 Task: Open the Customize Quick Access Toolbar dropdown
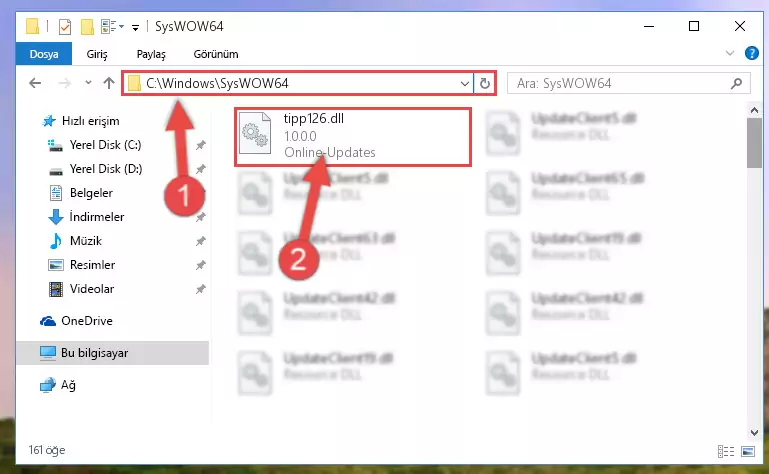pos(135,27)
